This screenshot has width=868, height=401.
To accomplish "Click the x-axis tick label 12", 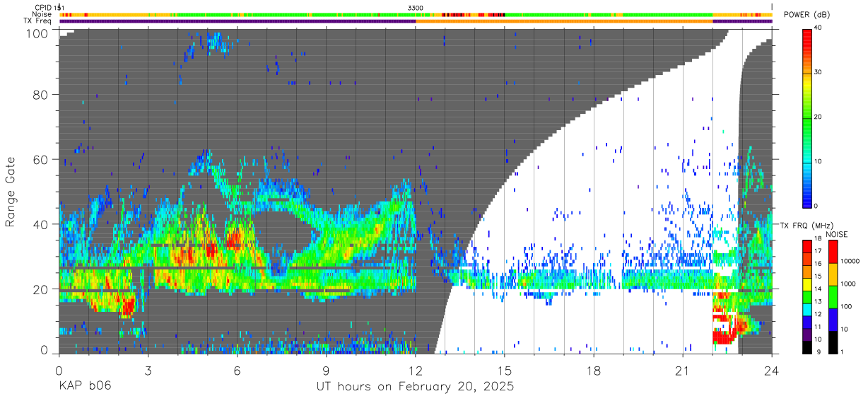I will pyautogui.click(x=416, y=370).
